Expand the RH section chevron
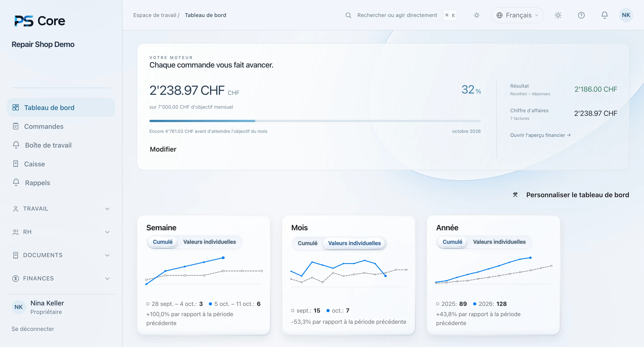The width and height of the screenshot is (644, 347). click(x=107, y=232)
